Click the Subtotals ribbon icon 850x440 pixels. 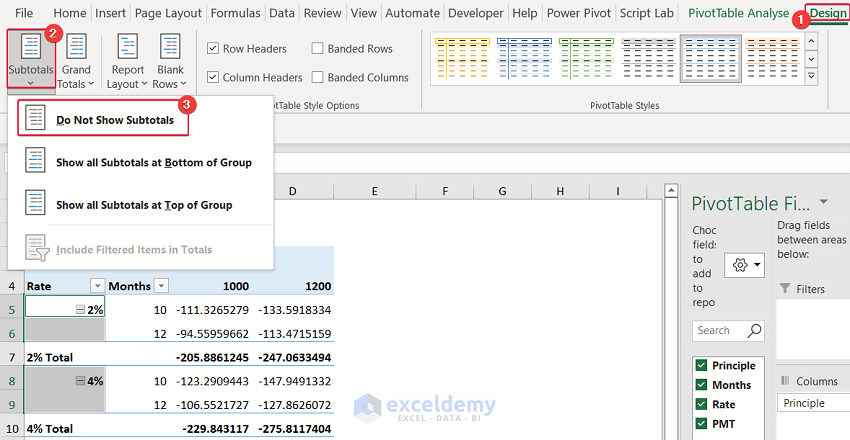[32, 58]
